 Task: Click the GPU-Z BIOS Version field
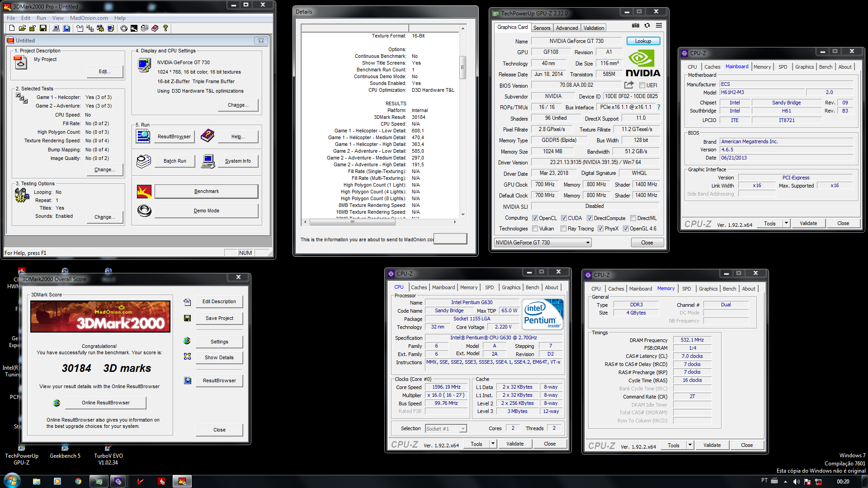pyautogui.click(x=576, y=85)
